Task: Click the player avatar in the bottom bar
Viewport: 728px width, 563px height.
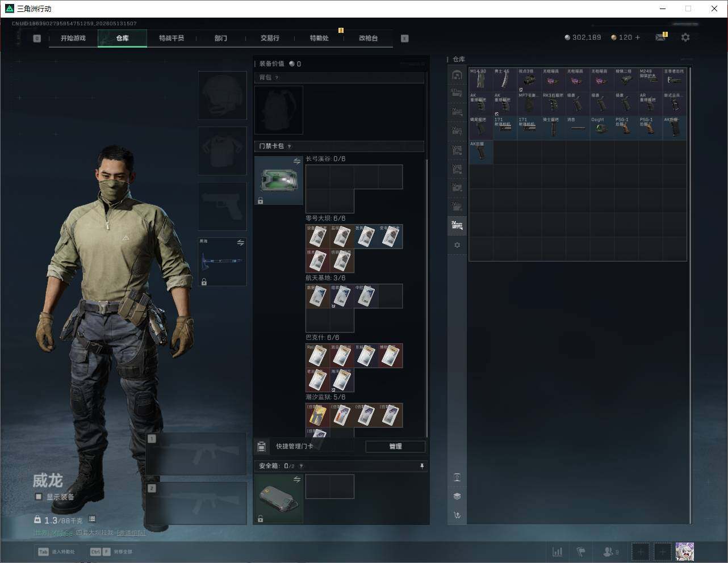Action: coord(685,552)
